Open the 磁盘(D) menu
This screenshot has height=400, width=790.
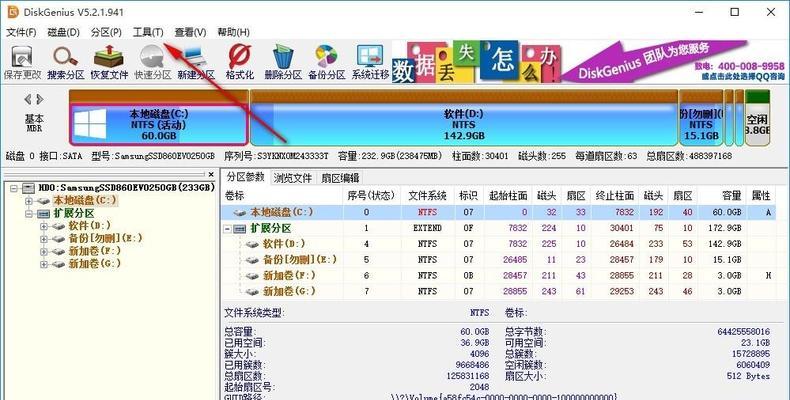tap(63, 32)
